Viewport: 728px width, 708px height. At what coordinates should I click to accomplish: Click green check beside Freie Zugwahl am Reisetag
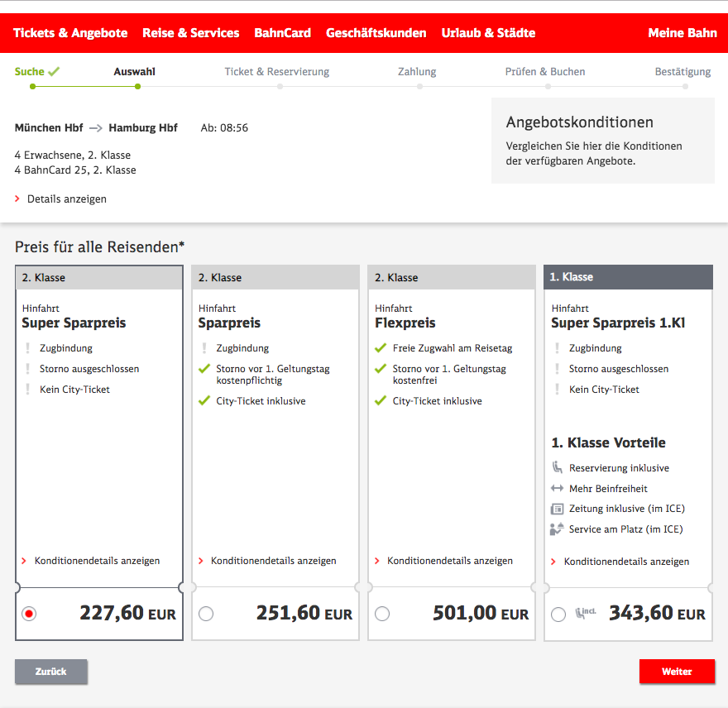pos(381,348)
